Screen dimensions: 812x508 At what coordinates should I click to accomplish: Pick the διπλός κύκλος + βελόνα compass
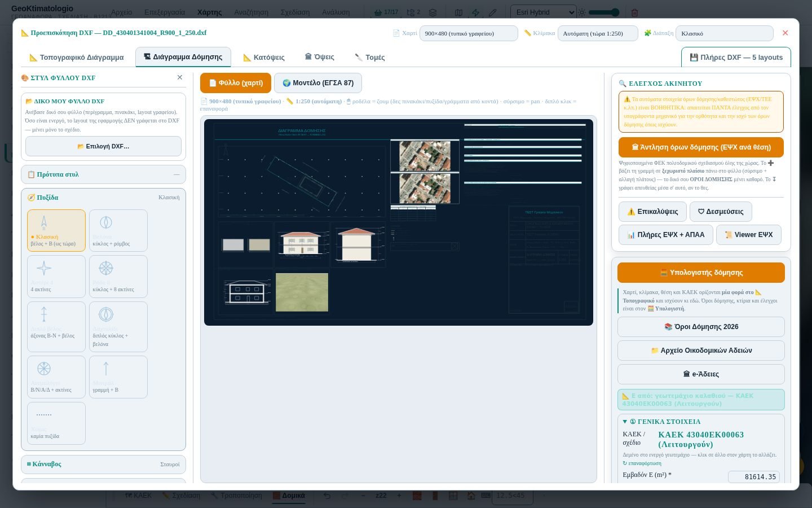pyautogui.click(x=118, y=327)
